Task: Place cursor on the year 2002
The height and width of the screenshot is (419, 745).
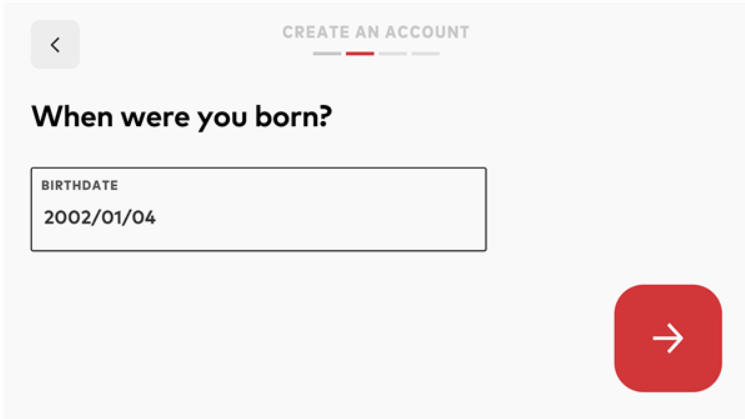Action: (x=64, y=217)
